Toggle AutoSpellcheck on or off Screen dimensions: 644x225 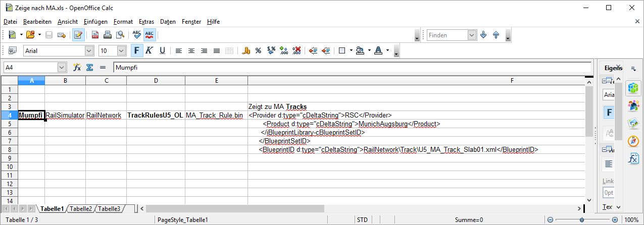(x=150, y=35)
